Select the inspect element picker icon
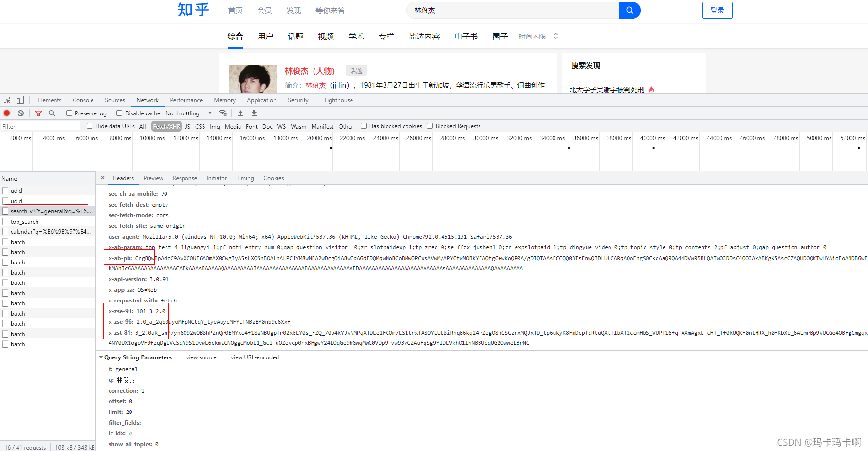 click(7, 100)
